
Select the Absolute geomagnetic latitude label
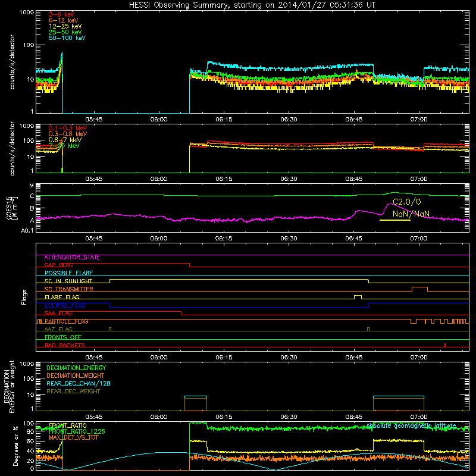point(411,426)
